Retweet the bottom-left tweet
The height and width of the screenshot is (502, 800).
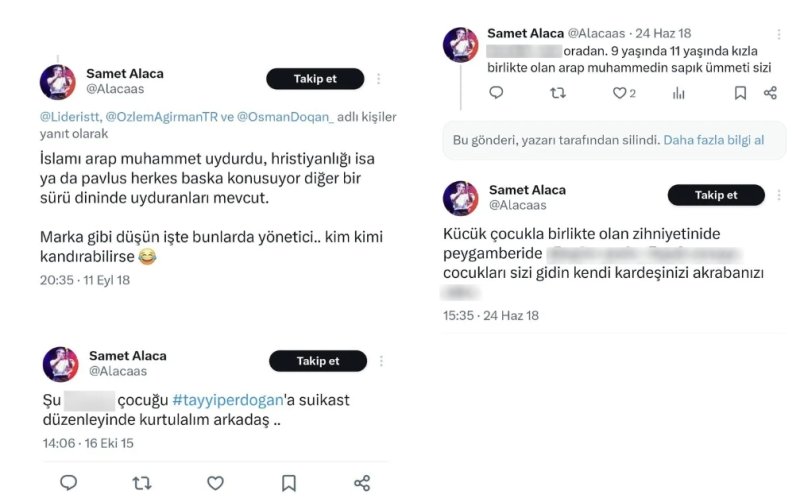(142, 483)
